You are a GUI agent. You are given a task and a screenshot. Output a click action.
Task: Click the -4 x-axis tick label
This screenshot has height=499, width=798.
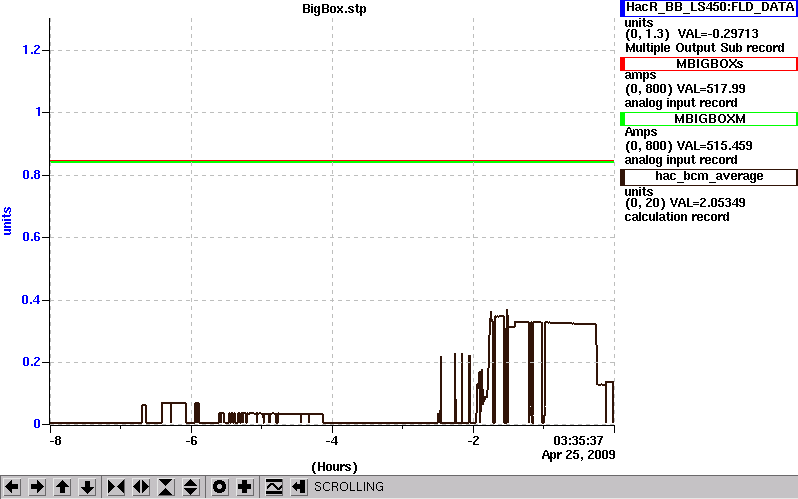332,440
